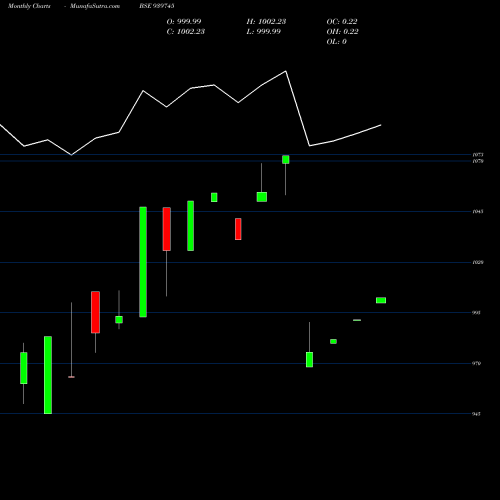
Task: Select the low value 'L: 999.99'
Action: point(264,31)
